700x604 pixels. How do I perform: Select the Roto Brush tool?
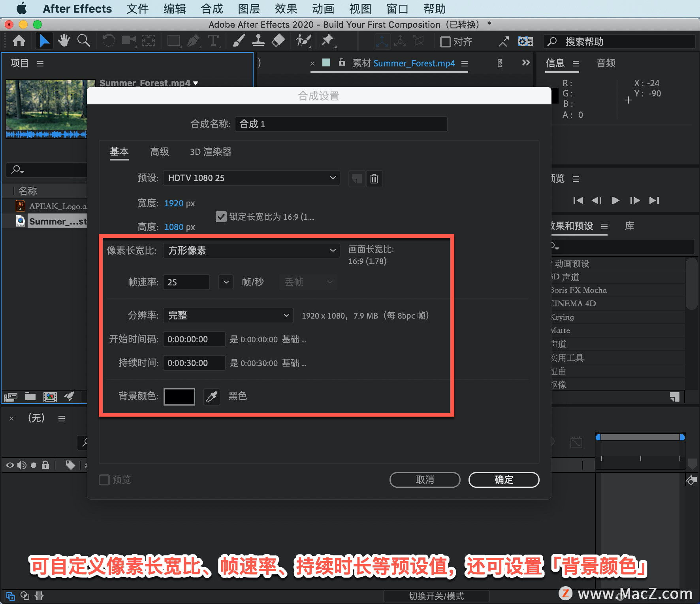click(303, 41)
